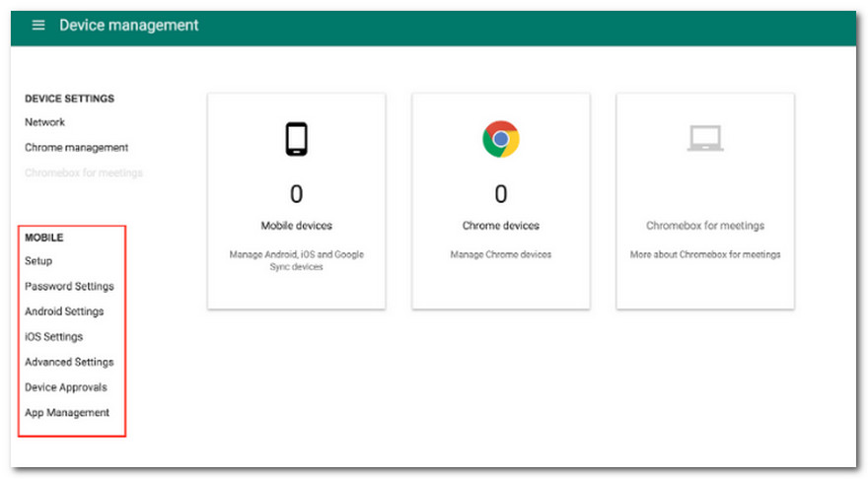This screenshot has width=868, height=479.
Task: Go to Password Settings
Action: pos(69,286)
